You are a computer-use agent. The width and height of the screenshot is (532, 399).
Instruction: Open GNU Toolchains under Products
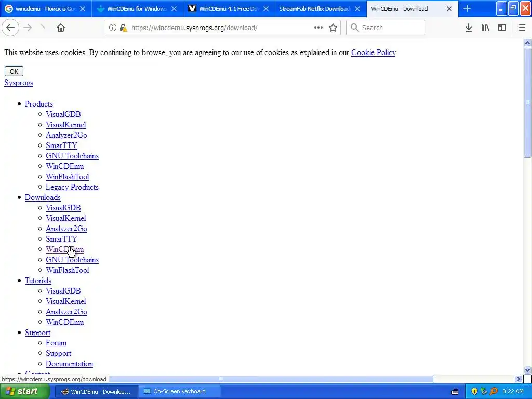click(x=72, y=156)
